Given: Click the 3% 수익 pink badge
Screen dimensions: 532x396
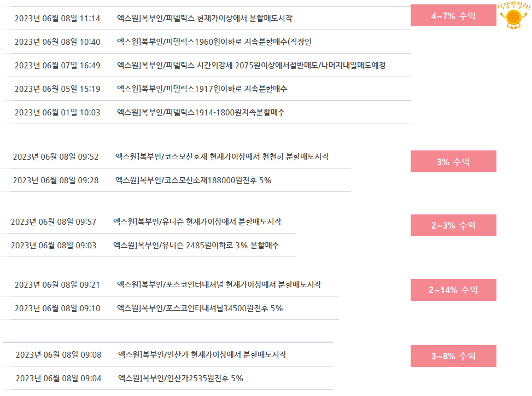Looking at the screenshot, I should [x=453, y=161].
